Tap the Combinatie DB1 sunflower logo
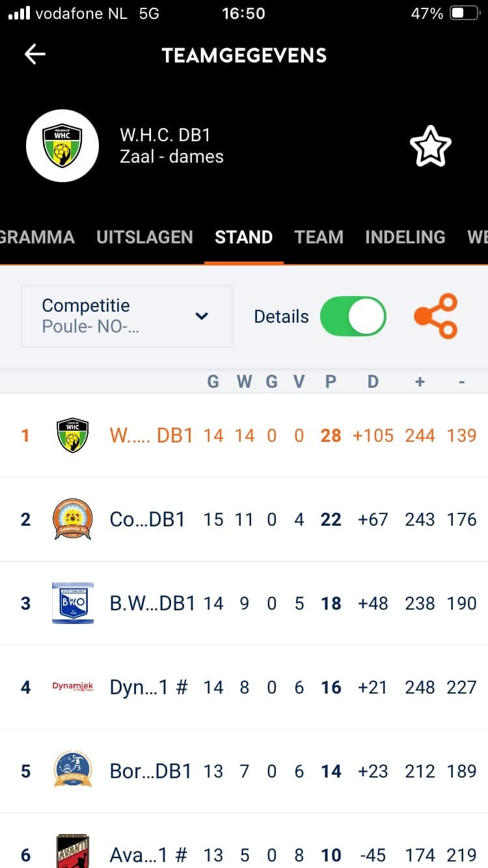 tap(73, 519)
